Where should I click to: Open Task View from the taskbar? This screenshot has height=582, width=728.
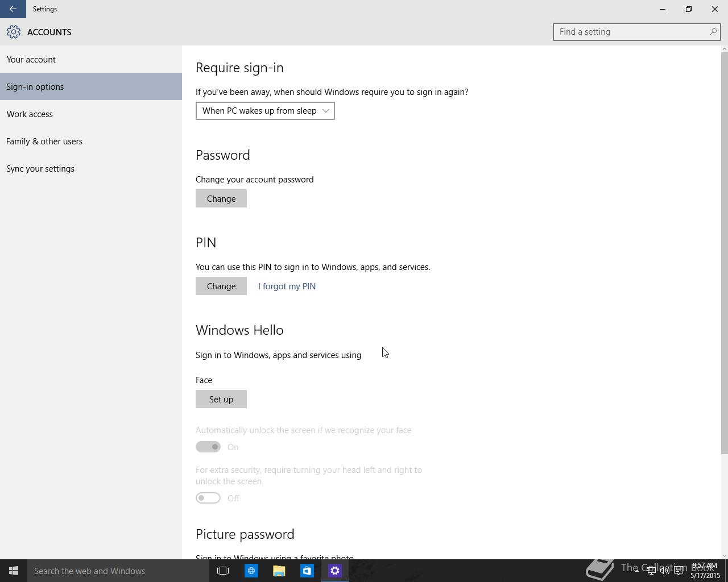pos(223,571)
